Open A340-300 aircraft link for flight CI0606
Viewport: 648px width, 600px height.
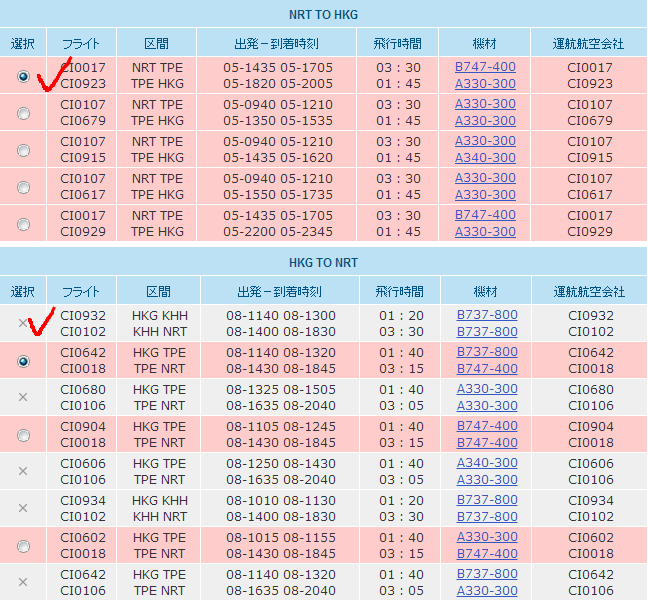point(487,463)
